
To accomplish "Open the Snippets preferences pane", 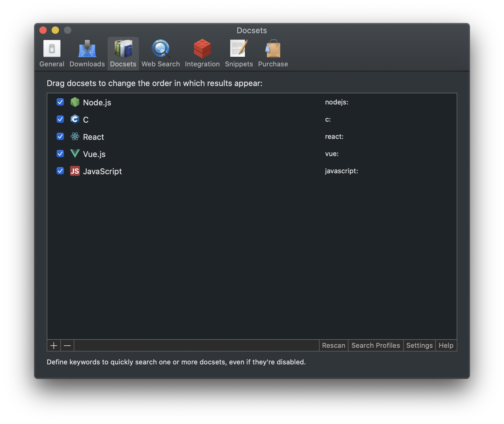I will 239,54.
